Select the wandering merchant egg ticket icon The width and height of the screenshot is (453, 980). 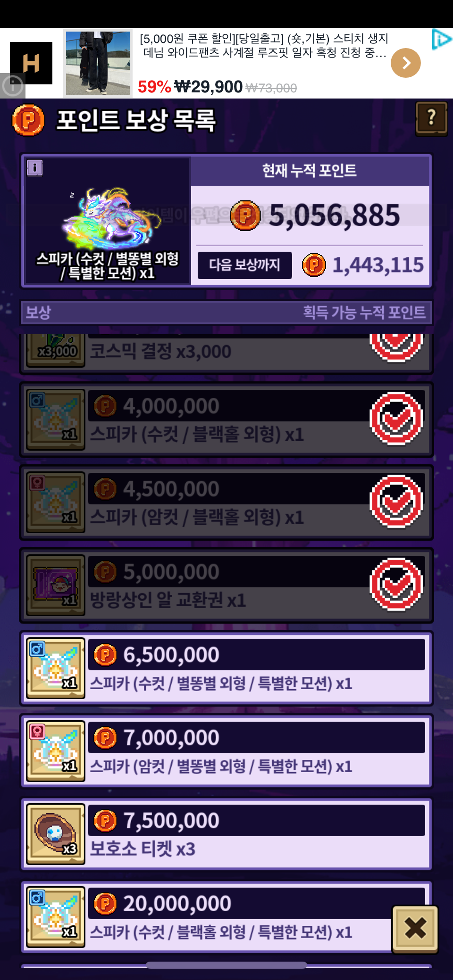[x=56, y=585]
